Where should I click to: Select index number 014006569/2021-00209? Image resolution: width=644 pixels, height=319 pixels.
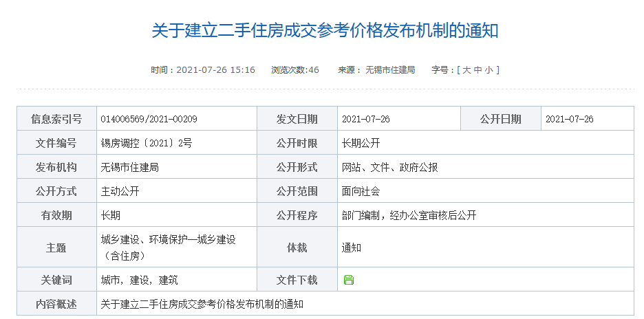tap(149, 119)
